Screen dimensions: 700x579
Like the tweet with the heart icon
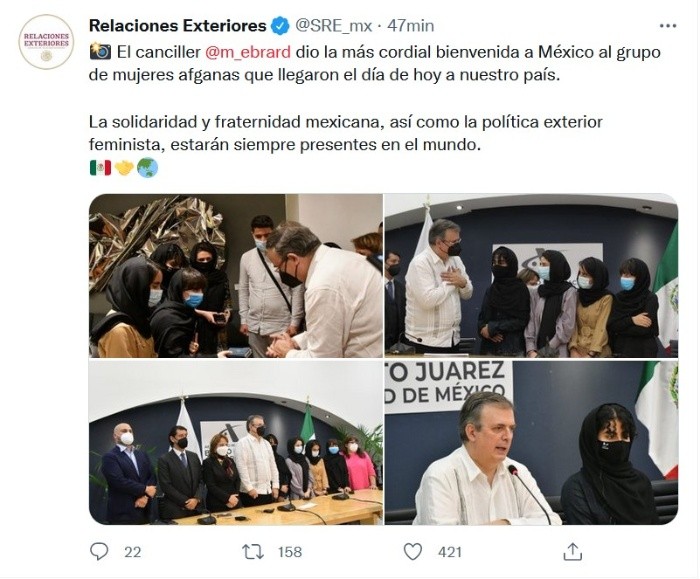pos(413,552)
